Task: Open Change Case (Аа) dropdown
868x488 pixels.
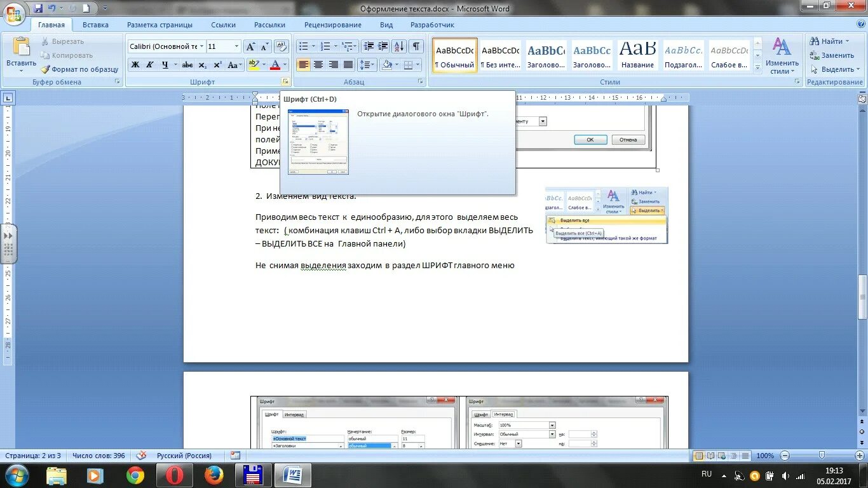Action: [x=234, y=65]
